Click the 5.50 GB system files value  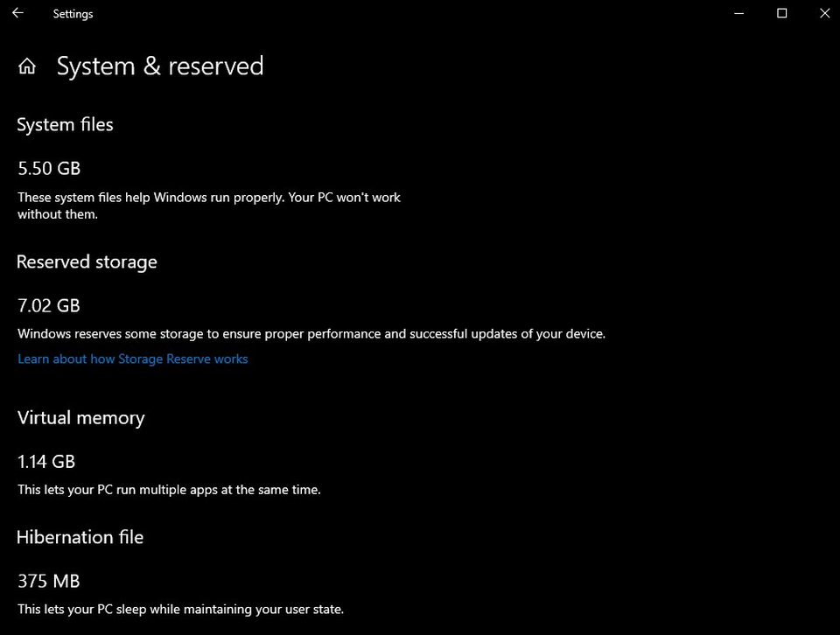pyautogui.click(x=48, y=168)
